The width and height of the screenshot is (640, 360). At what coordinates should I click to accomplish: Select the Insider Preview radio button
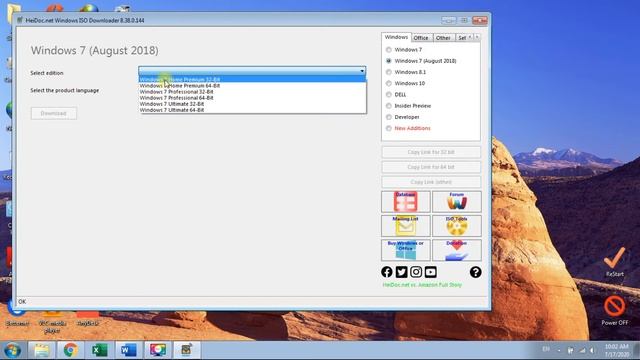[x=389, y=106]
